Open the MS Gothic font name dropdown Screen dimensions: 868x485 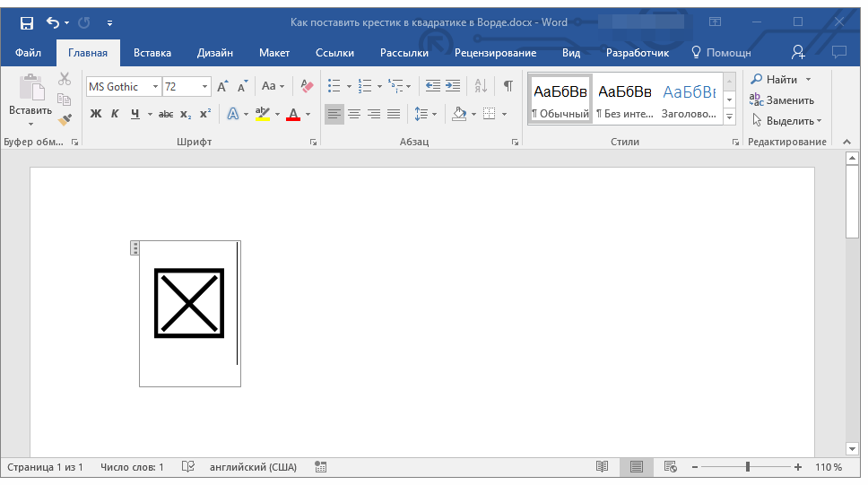155,87
